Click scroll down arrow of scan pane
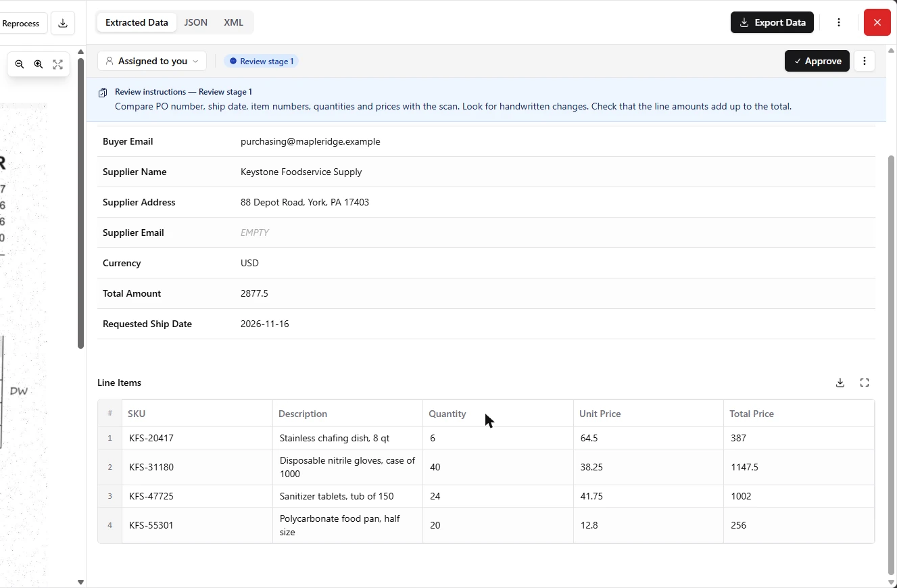Image resolution: width=897 pixels, height=588 pixels. coord(80,582)
